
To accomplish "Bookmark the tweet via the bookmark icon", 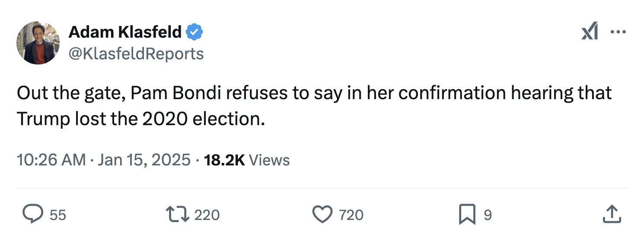I will click(467, 214).
